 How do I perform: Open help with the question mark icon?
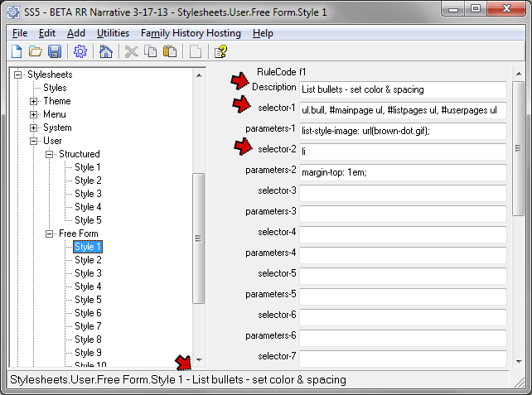(x=220, y=52)
